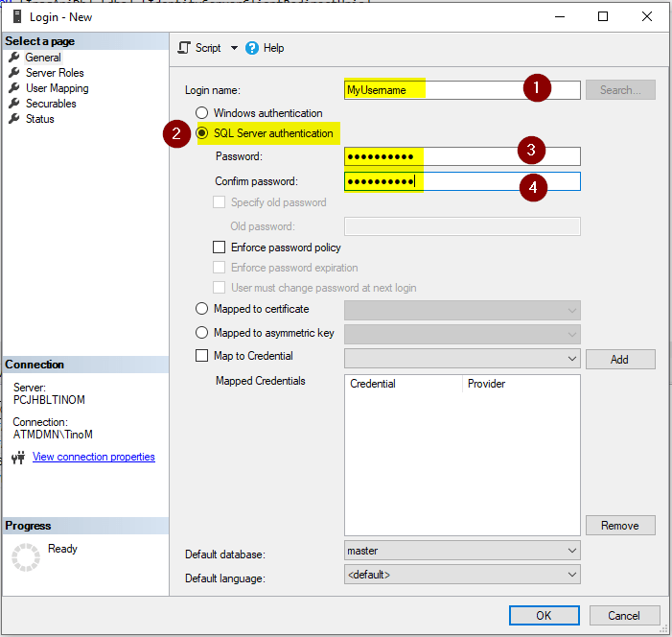Click the Login - New window title icon
The image size is (672, 637).
[x=17, y=16]
